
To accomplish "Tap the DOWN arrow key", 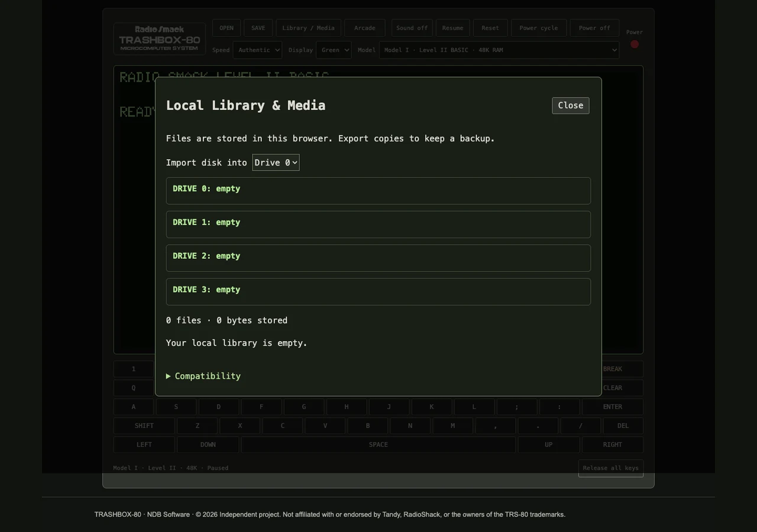I will pos(208,445).
